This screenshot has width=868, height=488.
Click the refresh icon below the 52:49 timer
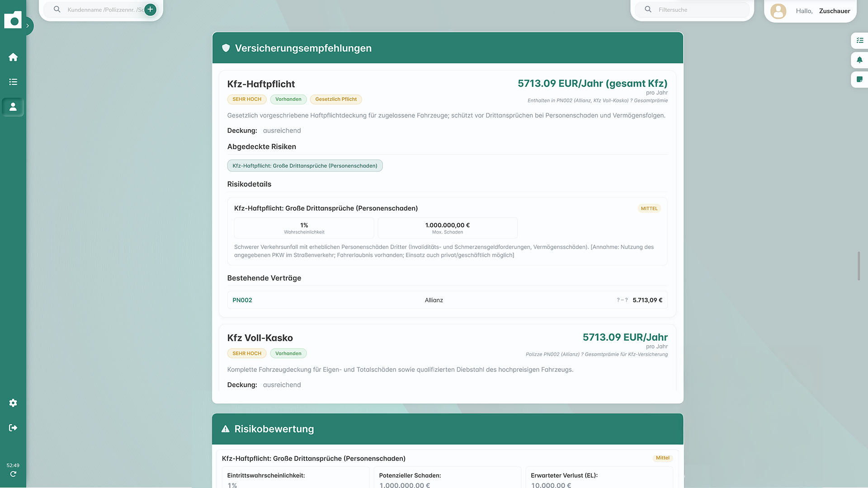point(13,474)
